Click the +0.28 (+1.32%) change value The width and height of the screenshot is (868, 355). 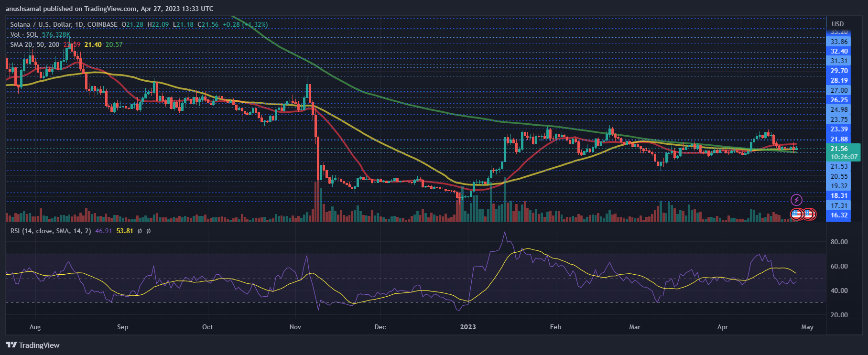pyautogui.click(x=245, y=24)
